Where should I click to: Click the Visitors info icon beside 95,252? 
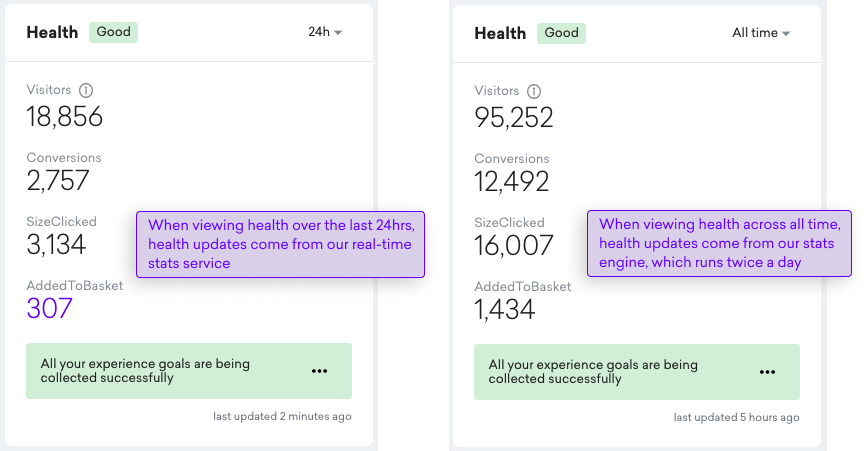click(x=534, y=91)
